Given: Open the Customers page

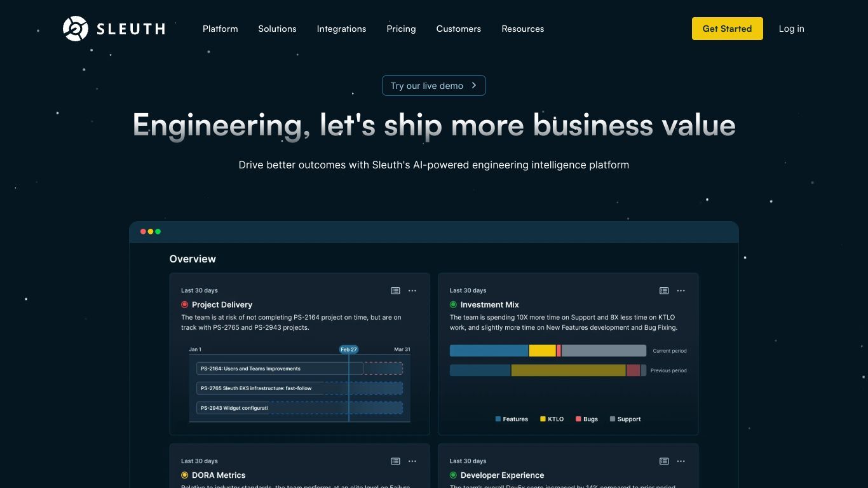Looking at the screenshot, I should (458, 29).
